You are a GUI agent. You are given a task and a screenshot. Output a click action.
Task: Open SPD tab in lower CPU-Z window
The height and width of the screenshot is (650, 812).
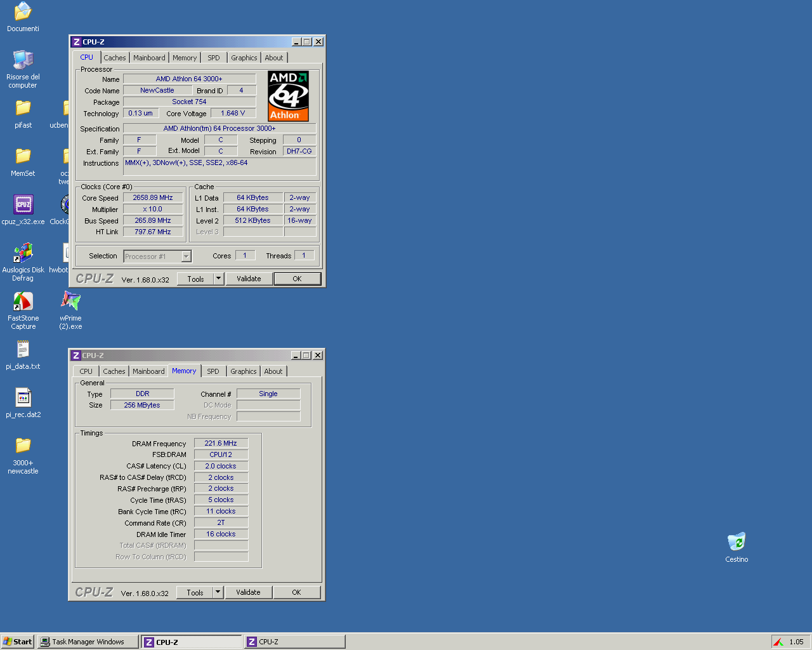coord(213,371)
